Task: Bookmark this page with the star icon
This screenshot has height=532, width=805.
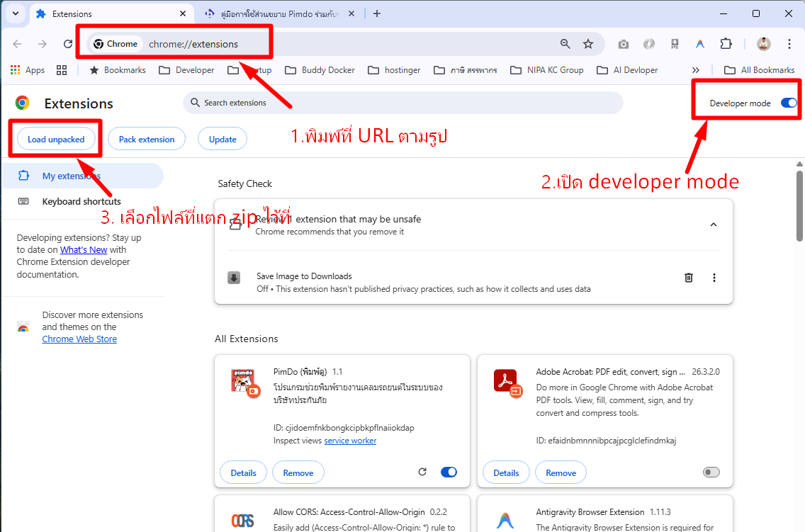Action: click(588, 44)
